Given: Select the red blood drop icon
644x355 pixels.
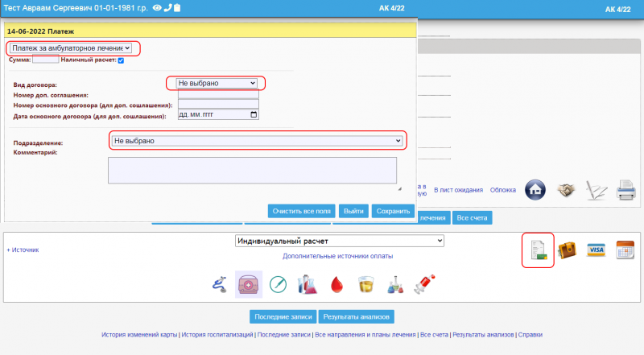Looking at the screenshot, I should 336,284.
